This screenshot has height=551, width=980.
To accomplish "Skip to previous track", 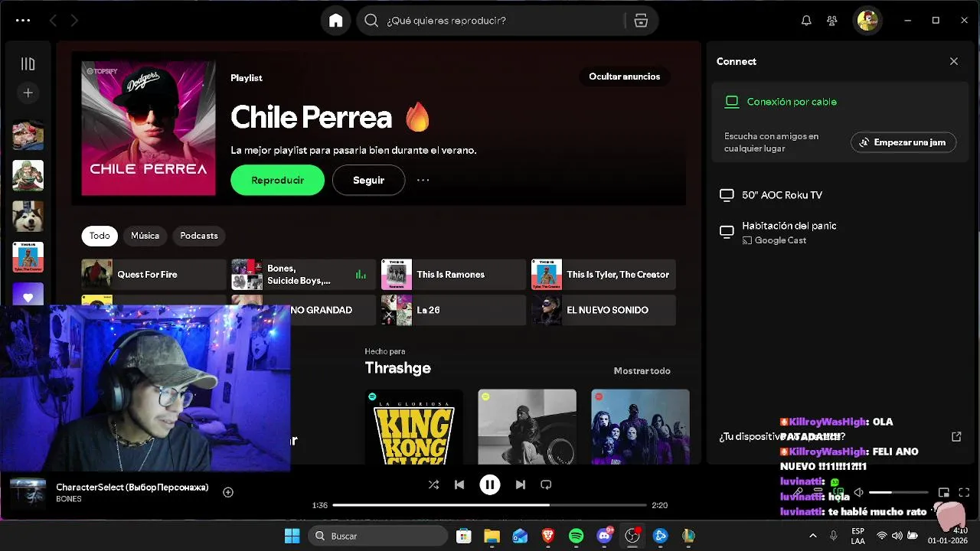I will coord(459,484).
